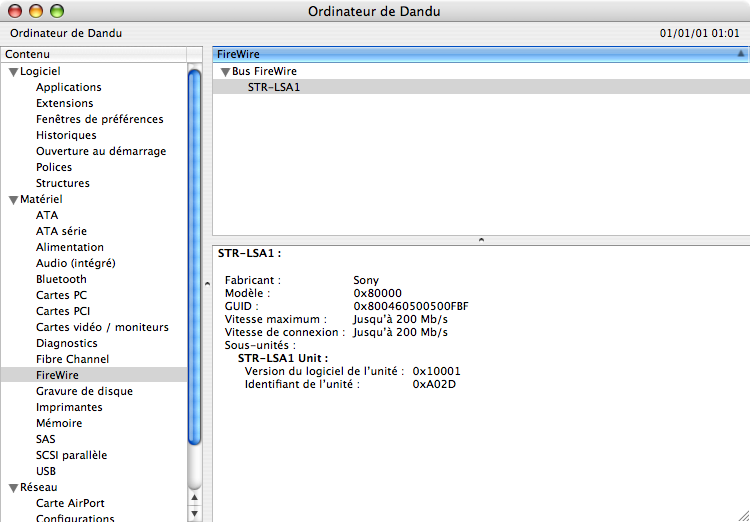Click the STR-LSA1 Unit heading
Screen dimensions: 750x522
(x=283, y=358)
